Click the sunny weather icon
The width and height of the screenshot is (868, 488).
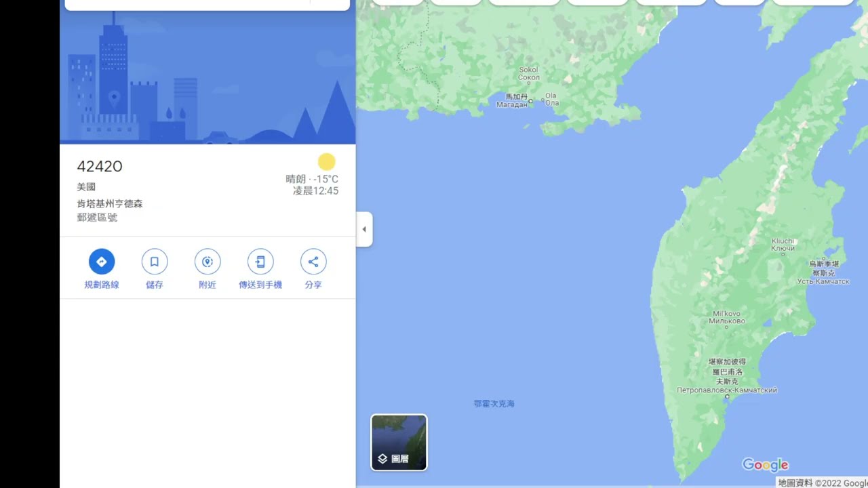point(327,162)
